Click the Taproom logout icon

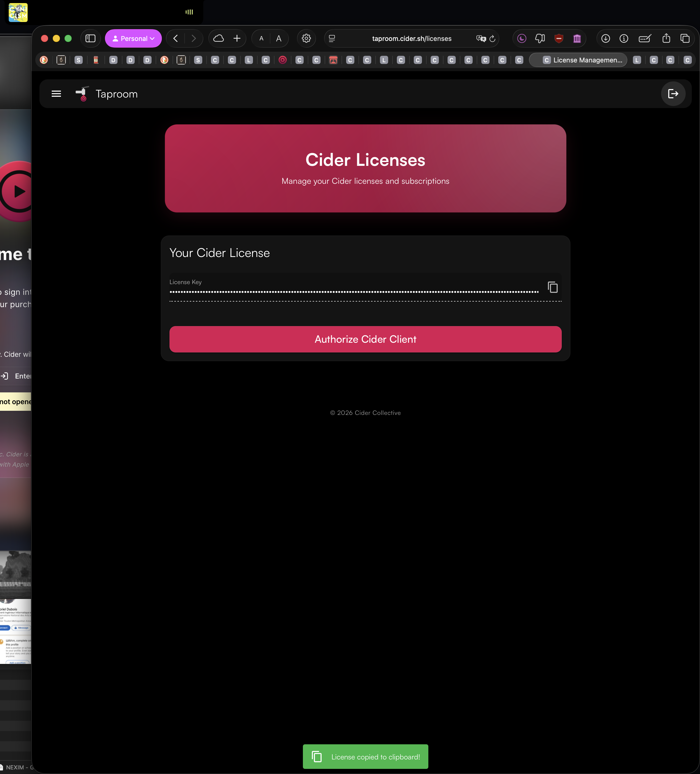point(673,94)
